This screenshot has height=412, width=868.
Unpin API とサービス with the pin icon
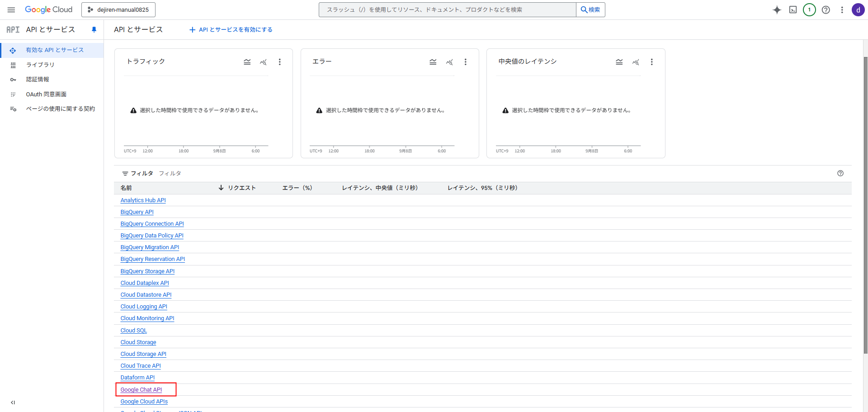click(x=94, y=30)
